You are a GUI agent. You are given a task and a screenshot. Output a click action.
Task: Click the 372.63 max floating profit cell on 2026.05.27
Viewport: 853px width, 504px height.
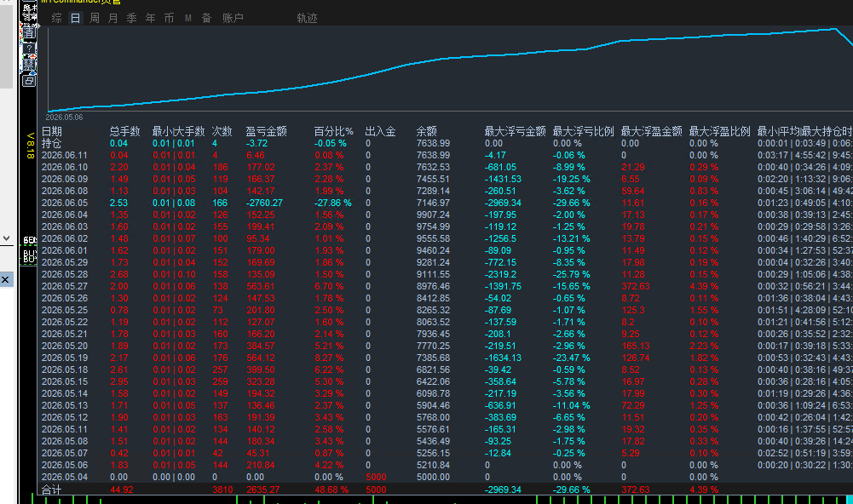636,286
